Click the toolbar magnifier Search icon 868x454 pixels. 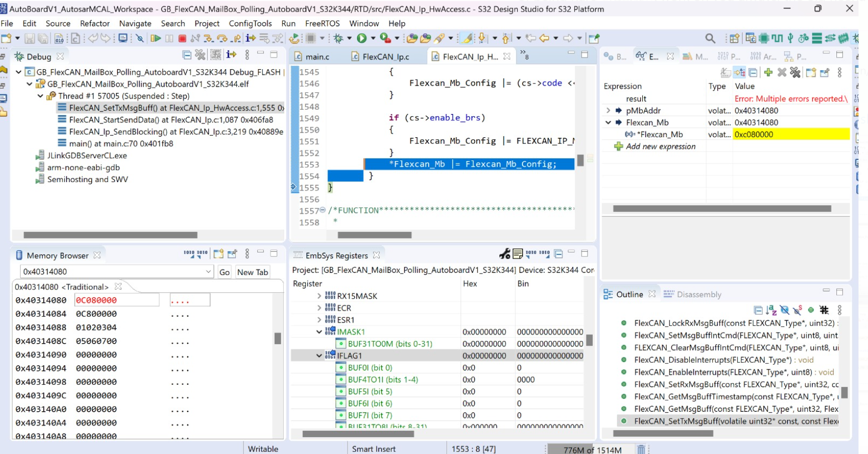710,38
